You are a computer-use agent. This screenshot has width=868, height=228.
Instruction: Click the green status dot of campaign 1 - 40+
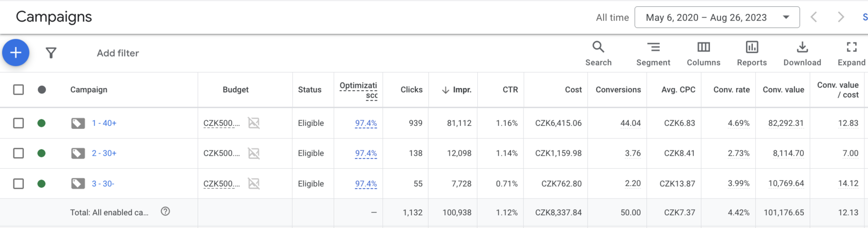(41, 123)
